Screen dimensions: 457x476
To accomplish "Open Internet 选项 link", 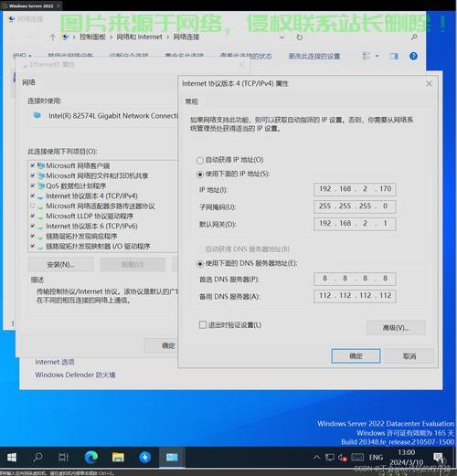I will point(55,362).
